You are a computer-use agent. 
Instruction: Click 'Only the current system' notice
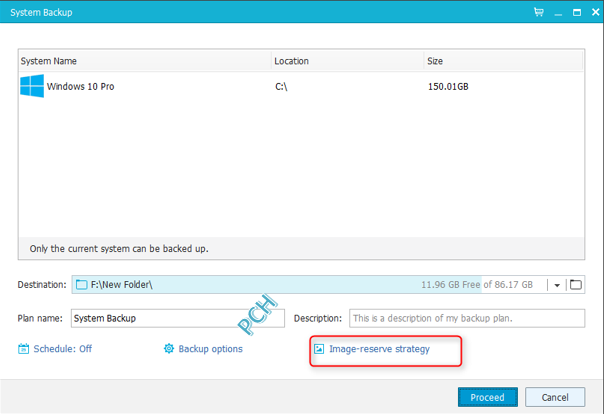coord(119,249)
